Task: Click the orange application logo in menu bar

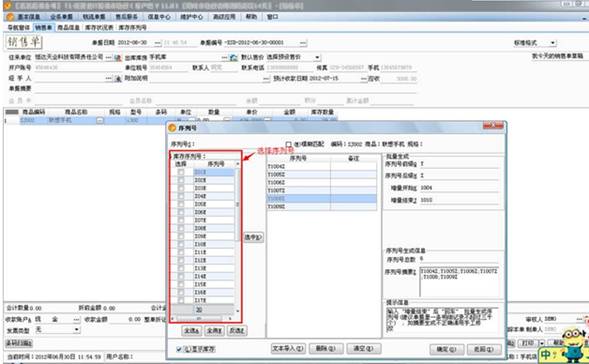Action: 10,17
